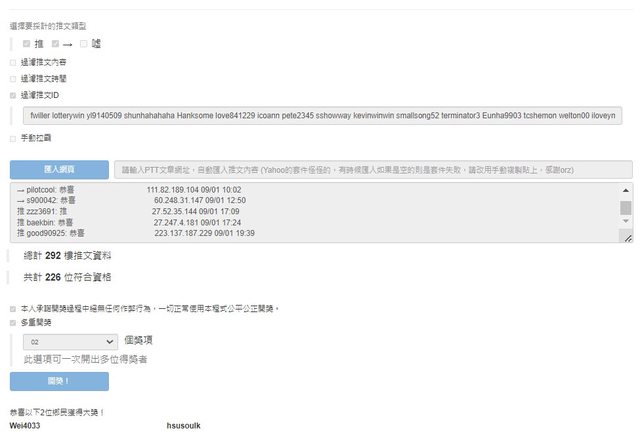This screenshot has height=437, width=640.
Task: Check the 過濾推文內容 option
Action: point(13,62)
